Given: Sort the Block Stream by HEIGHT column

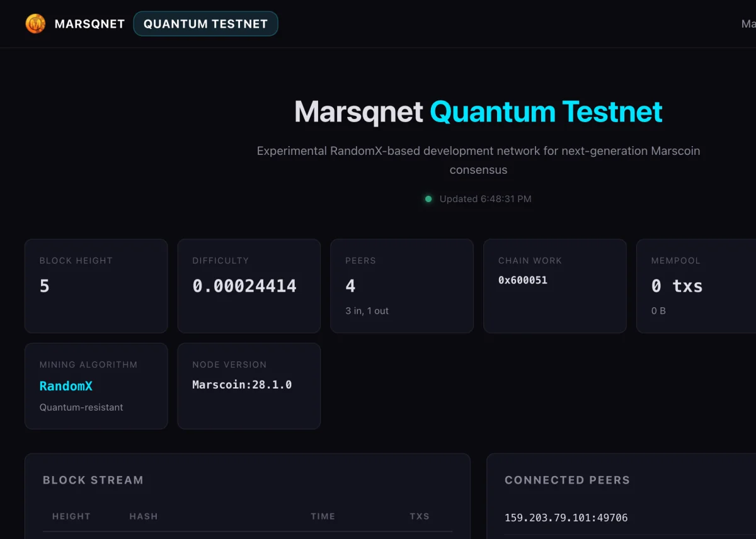Looking at the screenshot, I should click(71, 516).
